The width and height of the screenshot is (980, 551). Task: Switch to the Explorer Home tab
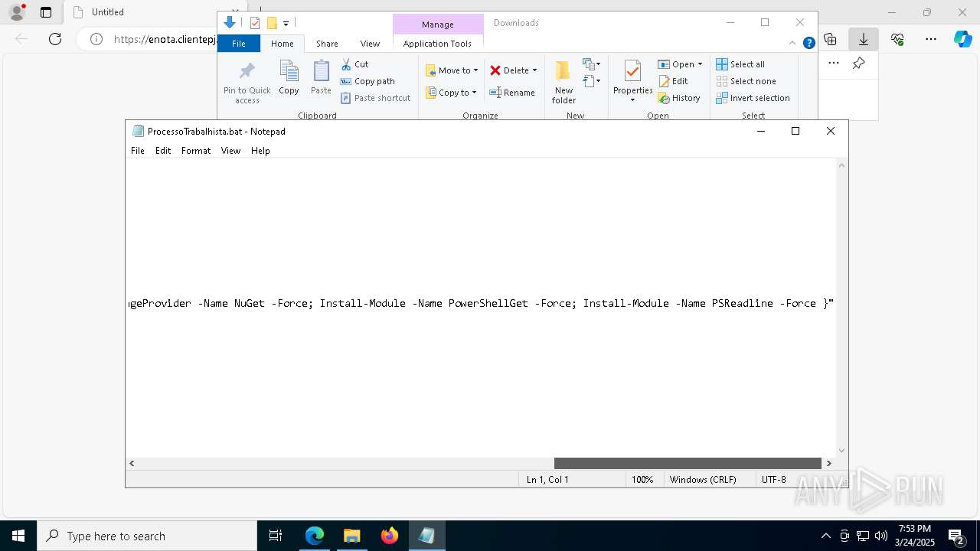click(x=283, y=44)
